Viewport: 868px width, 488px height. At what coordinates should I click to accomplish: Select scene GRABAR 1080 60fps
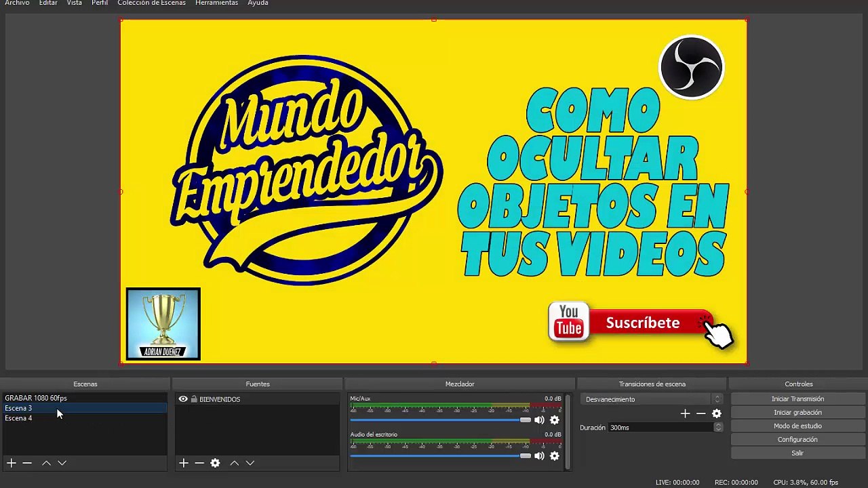coord(85,399)
